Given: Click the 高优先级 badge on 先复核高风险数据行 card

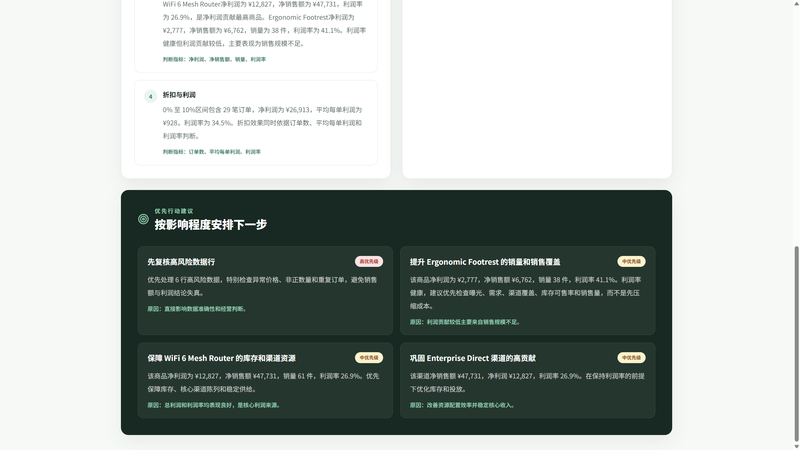Looking at the screenshot, I should [369, 262].
